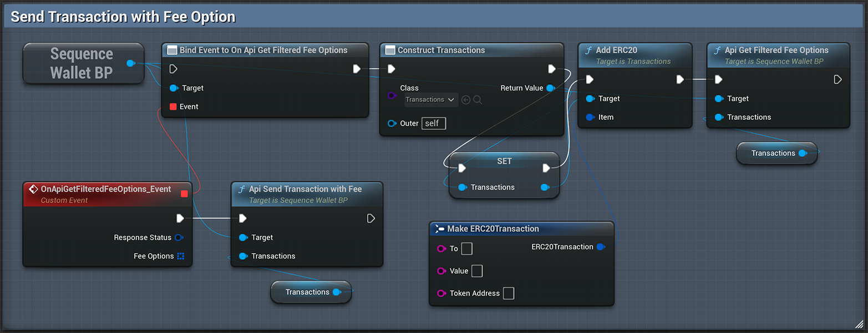Select the Add ERC20 node header
This screenshot has height=333, width=868.
coord(635,55)
